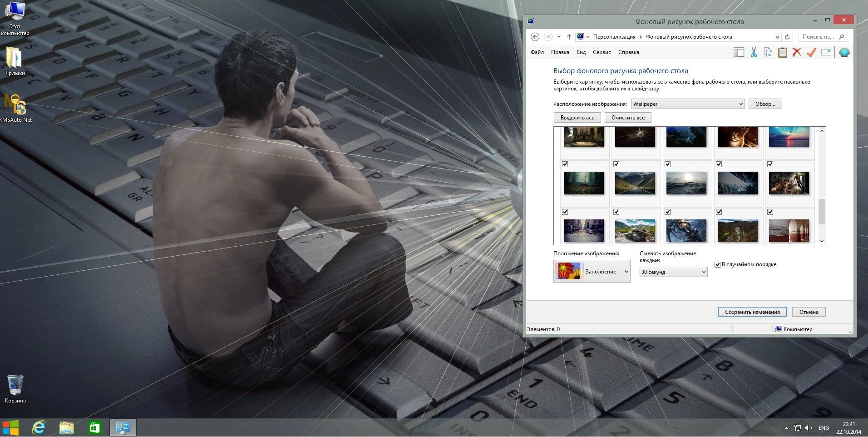
Task: Click the Copy toolbar icon
Action: click(x=768, y=52)
